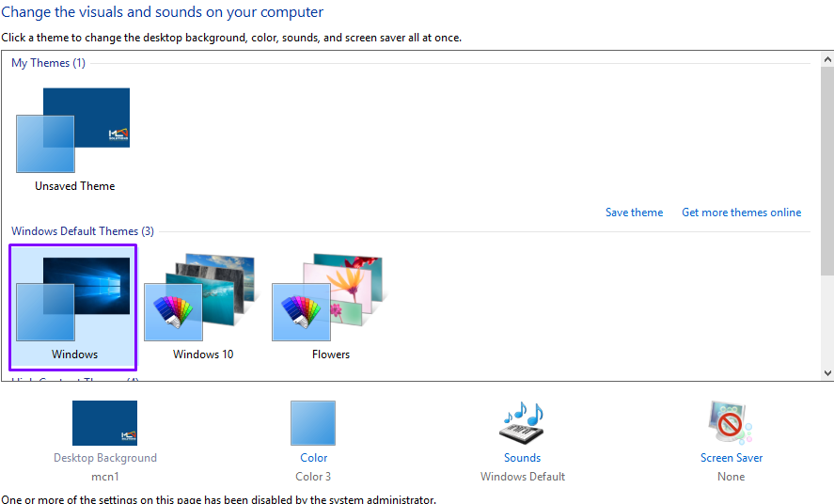834x504 pixels.
Task: Apply the Flowers theme
Action: coord(330,307)
